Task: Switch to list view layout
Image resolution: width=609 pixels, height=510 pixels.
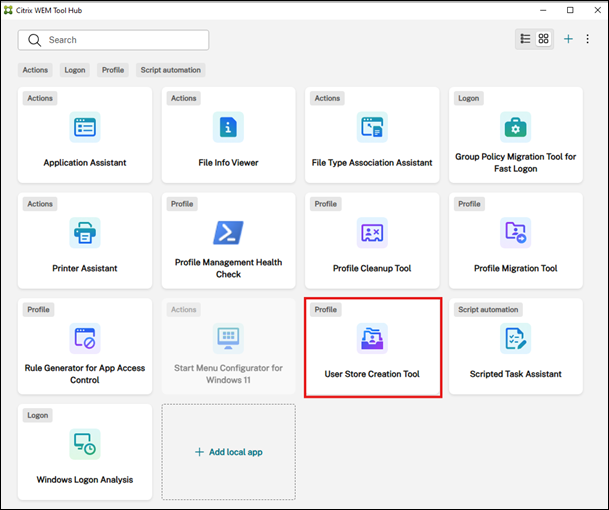Action: tap(526, 39)
